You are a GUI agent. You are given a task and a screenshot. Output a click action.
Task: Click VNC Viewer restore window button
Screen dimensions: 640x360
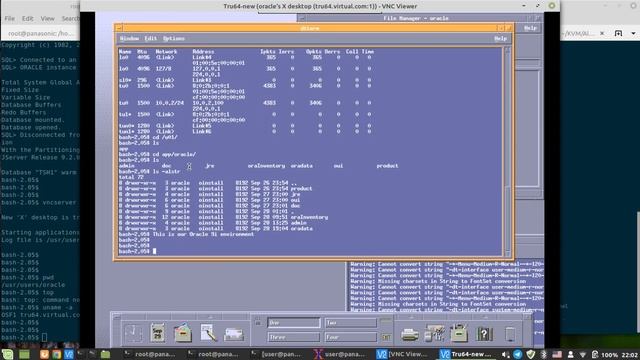(x=538, y=6)
